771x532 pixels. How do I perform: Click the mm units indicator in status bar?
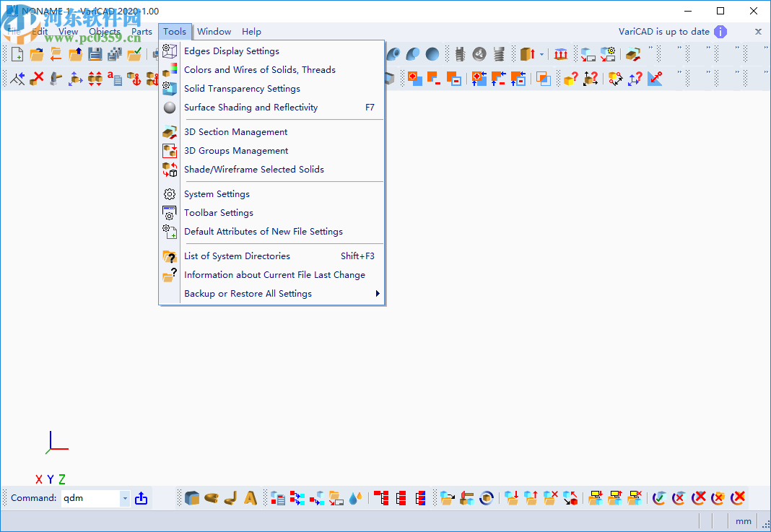743,521
